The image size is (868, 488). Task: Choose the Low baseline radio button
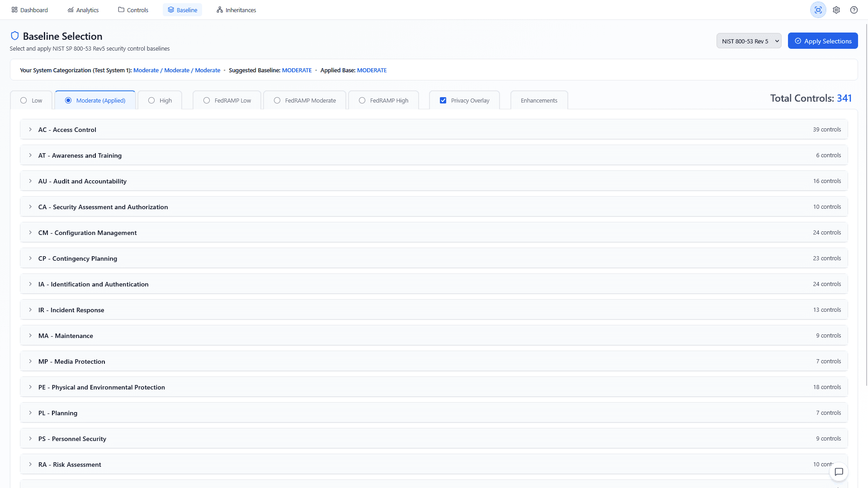pyautogui.click(x=24, y=100)
